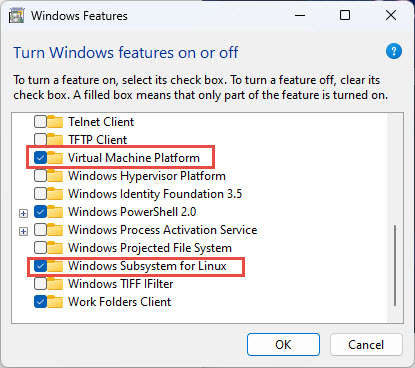Viewport: 415px width, 368px height.
Task: Click the Telnet Client folder icon
Action: (x=55, y=122)
